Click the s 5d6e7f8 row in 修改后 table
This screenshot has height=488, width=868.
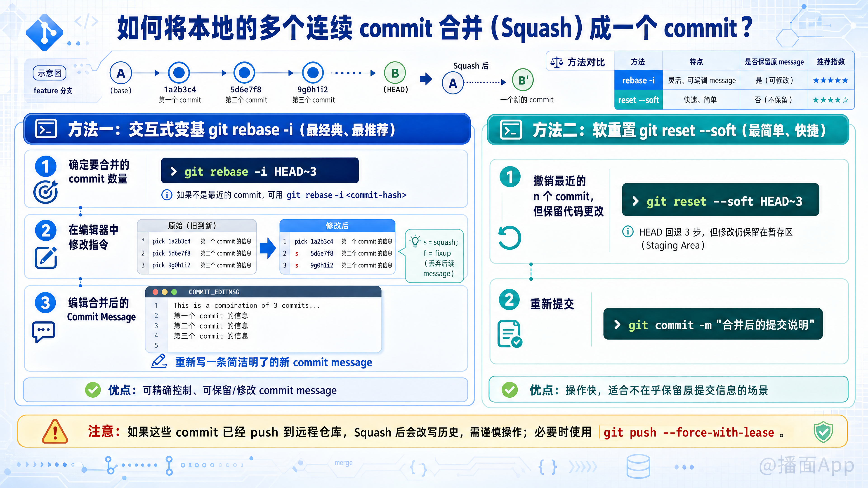(337, 253)
